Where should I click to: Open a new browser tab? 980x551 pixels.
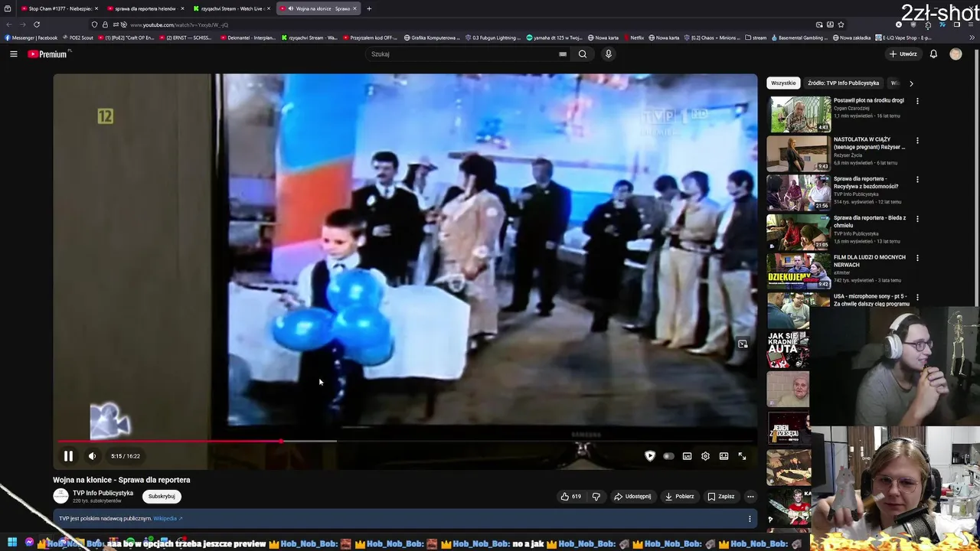tap(369, 8)
